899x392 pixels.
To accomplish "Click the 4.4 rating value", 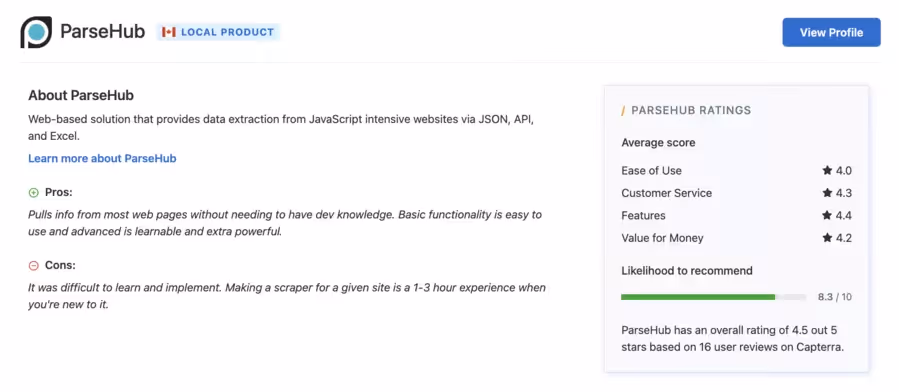I will coord(843,215).
